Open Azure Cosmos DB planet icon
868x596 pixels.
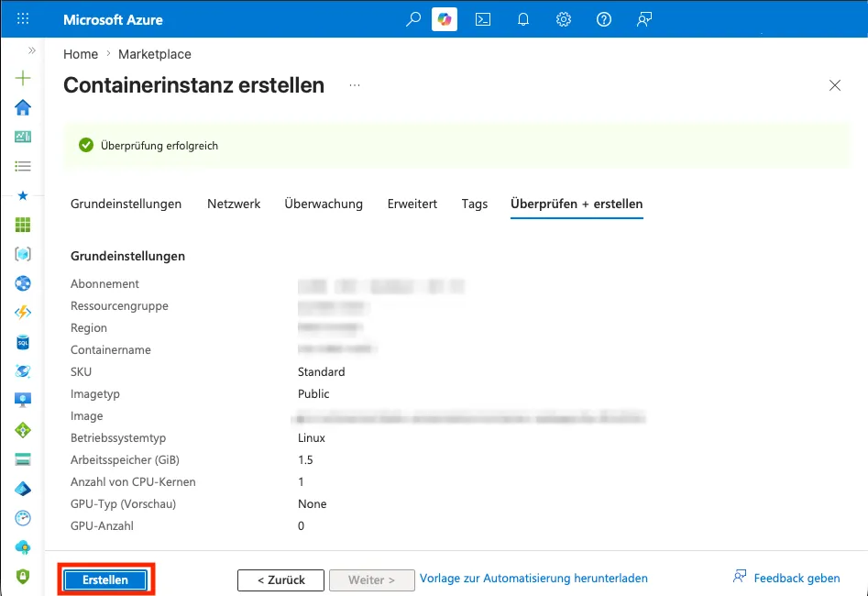[23, 371]
